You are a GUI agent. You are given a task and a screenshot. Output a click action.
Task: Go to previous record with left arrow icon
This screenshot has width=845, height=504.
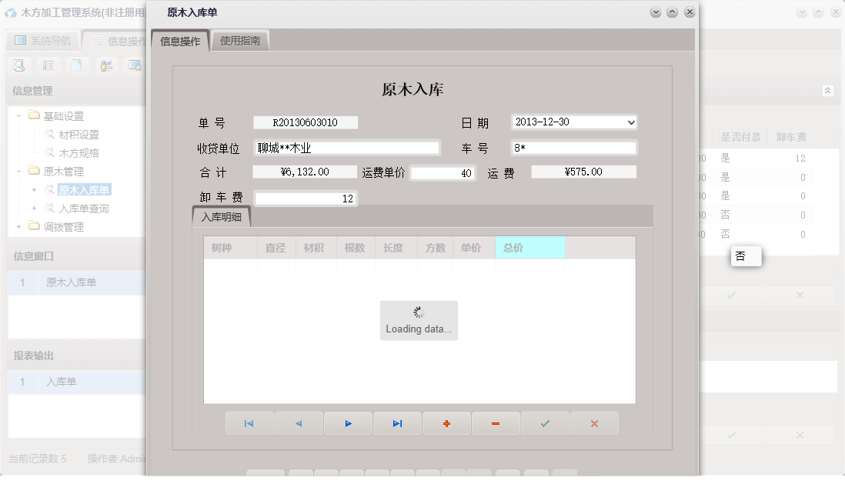pos(299,422)
